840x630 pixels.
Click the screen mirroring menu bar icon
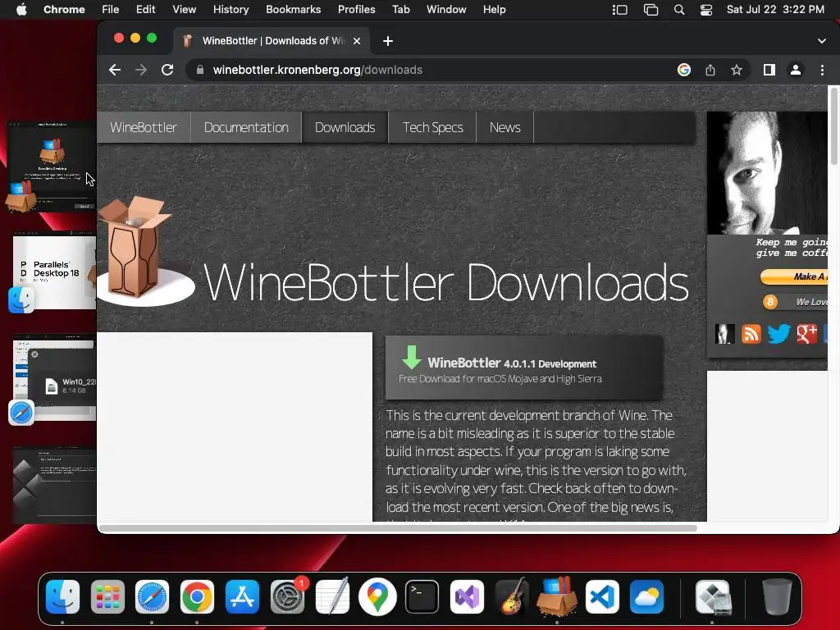point(651,10)
